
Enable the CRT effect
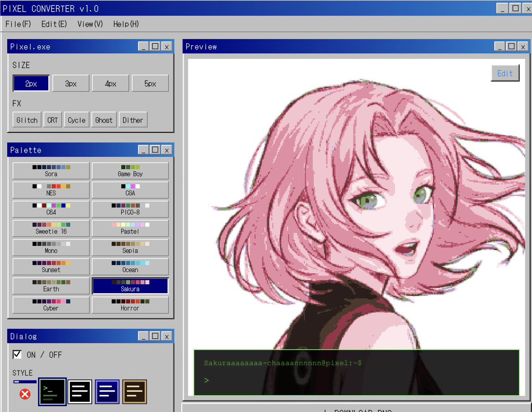(x=53, y=120)
